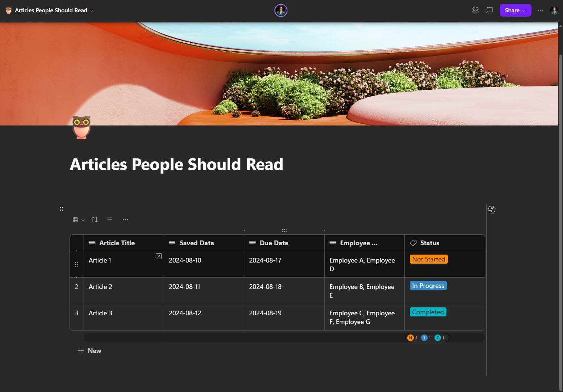The height and width of the screenshot is (392, 563).
Task: Click the Article 2 cell
Action: click(124, 291)
